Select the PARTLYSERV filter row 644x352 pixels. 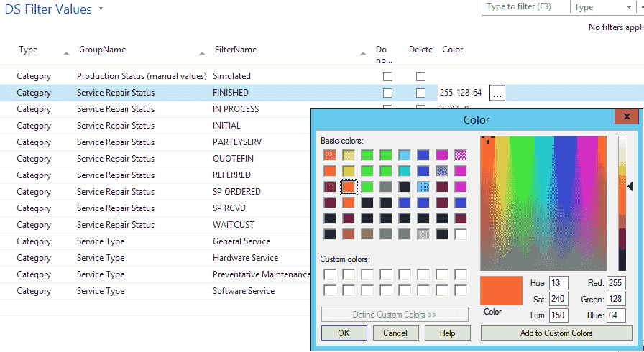coord(237,142)
